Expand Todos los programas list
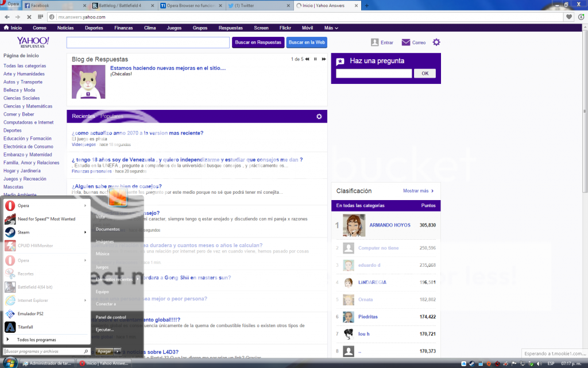The height and width of the screenshot is (368, 588). [x=36, y=340]
